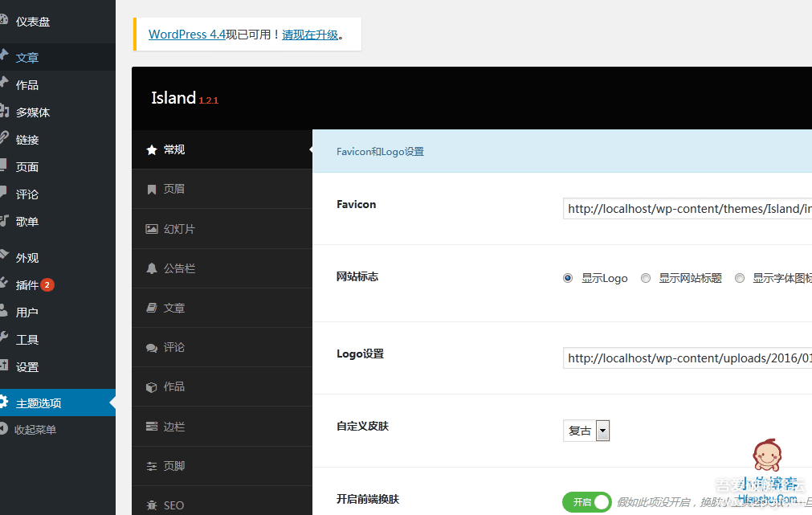This screenshot has width=812, height=515.
Task: Choose the 显示字体图标 radio option
Action: tap(739, 277)
